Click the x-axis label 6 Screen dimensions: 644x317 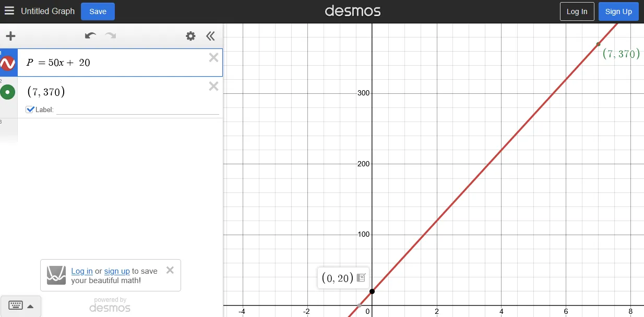pyautogui.click(x=566, y=311)
